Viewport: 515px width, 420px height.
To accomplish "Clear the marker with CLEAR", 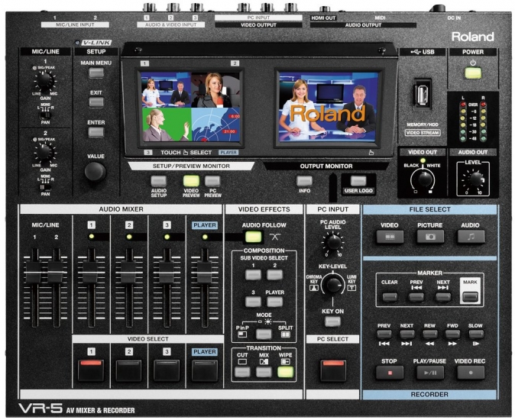I will tap(390, 297).
